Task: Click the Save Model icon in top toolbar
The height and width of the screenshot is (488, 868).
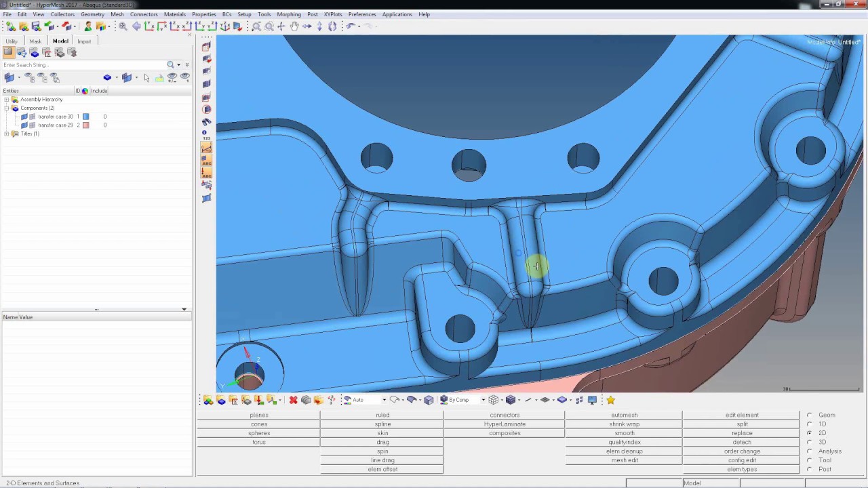Action: pyautogui.click(x=36, y=26)
